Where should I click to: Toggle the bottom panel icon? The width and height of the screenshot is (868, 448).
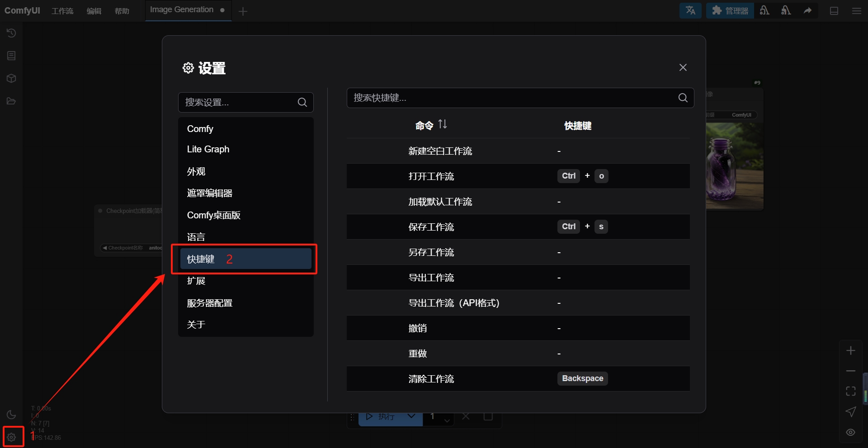[x=834, y=11]
